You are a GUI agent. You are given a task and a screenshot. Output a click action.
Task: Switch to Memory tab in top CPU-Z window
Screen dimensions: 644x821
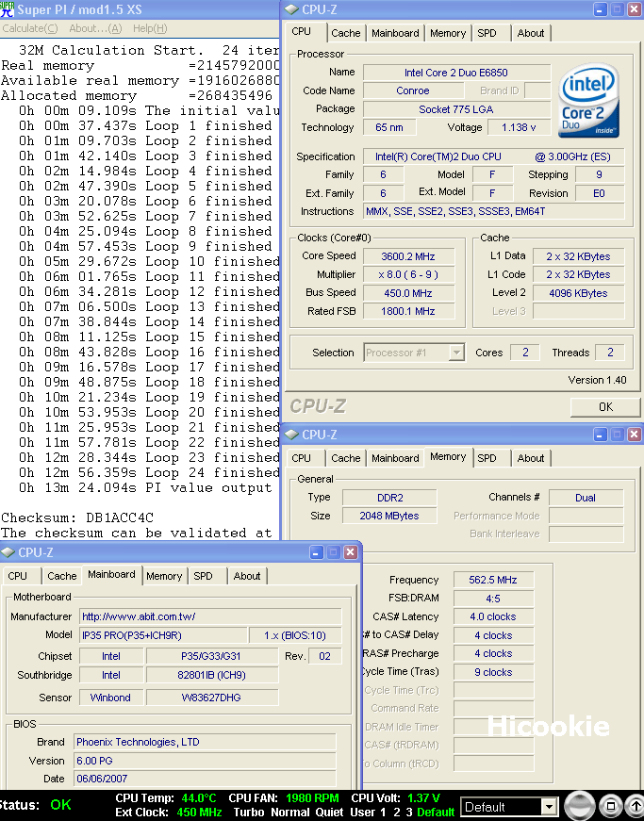coord(448,33)
